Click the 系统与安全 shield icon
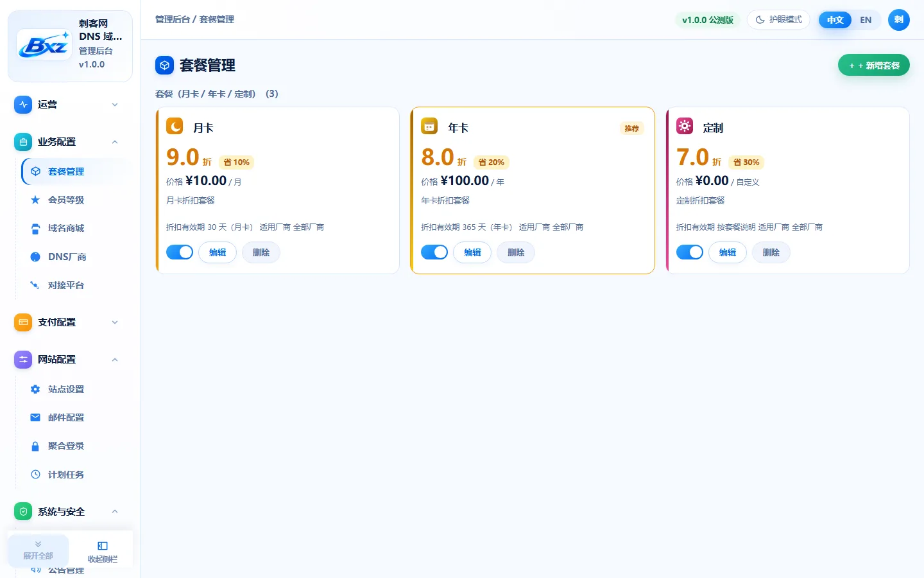924x578 pixels. pyautogui.click(x=23, y=512)
